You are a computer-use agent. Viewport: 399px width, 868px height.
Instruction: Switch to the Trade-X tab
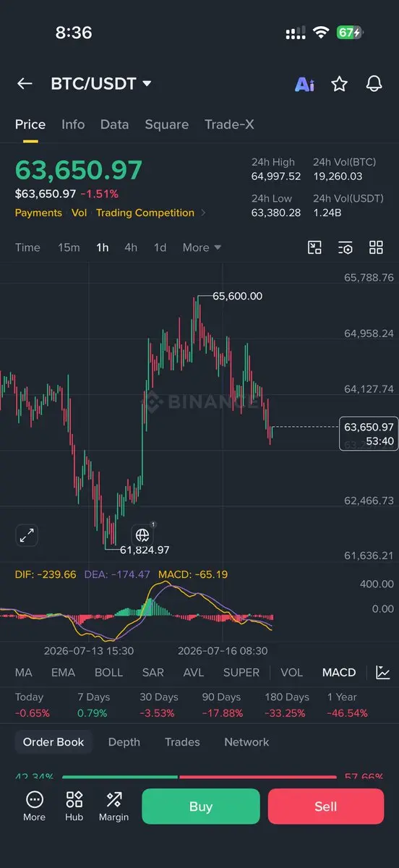[x=229, y=124]
